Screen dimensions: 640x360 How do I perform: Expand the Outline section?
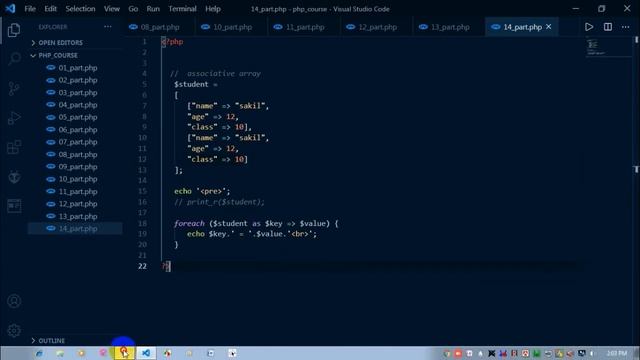point(51,340)
